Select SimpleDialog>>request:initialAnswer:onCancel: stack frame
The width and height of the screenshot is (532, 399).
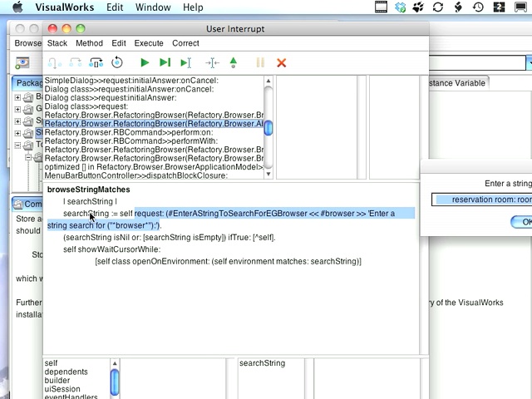coord(154,81)
